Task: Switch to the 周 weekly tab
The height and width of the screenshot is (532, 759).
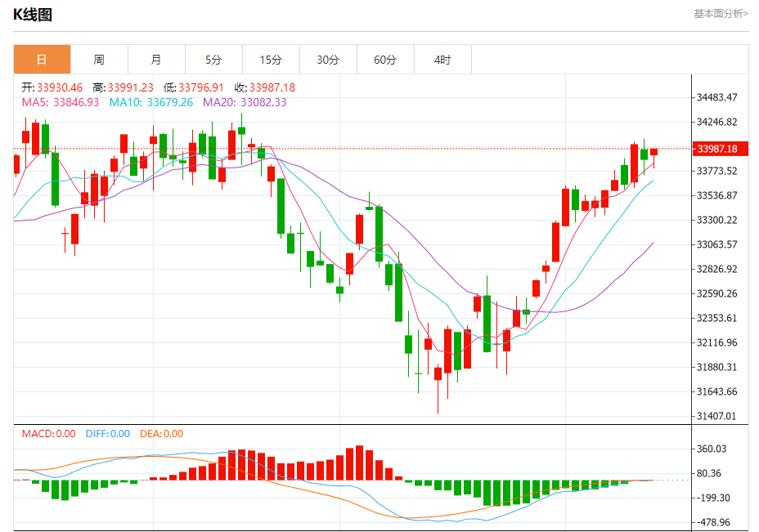Action: click(x=99, y=60)
